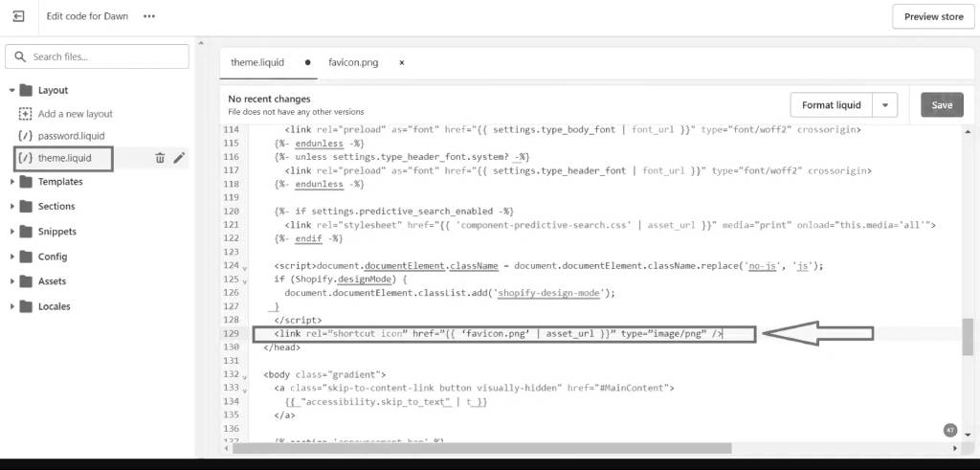The width and height of the screenshot is (980, 470).
Task: Click 'shopify-design-mode' string on line 126
Action: tap(549, 293)
